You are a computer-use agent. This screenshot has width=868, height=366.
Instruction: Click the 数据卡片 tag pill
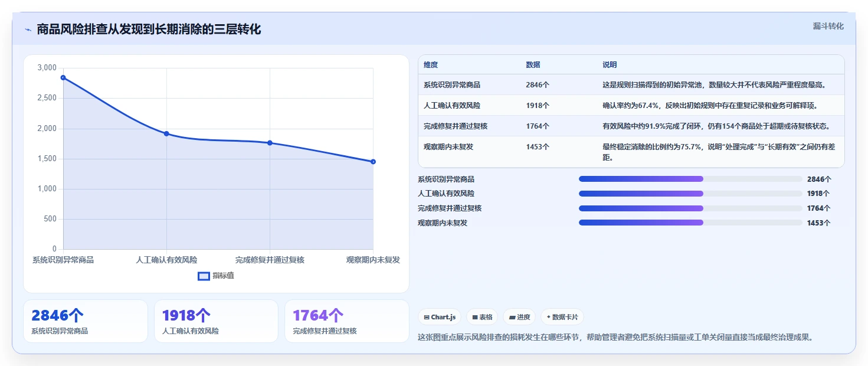[x=562, y=317]
